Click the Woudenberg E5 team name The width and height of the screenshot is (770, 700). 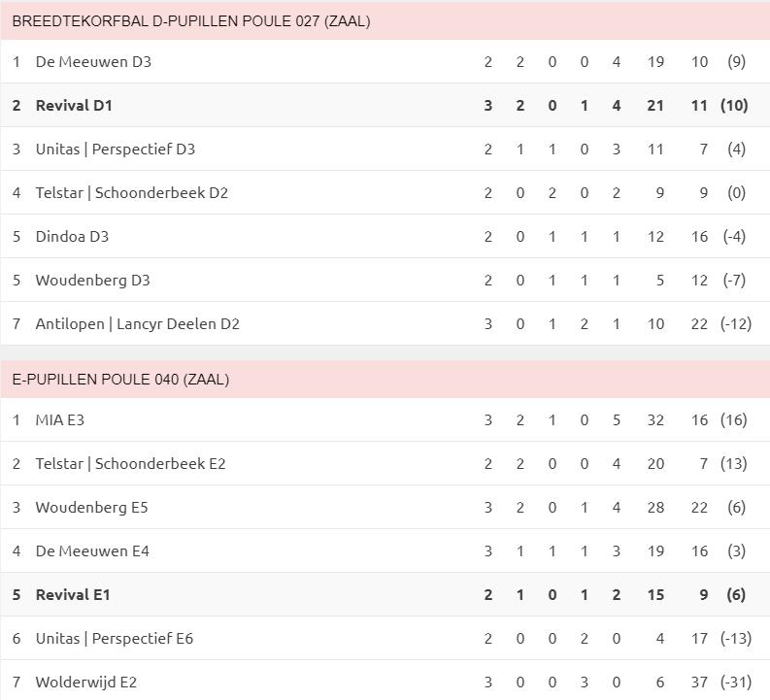[x=91, y=507]
